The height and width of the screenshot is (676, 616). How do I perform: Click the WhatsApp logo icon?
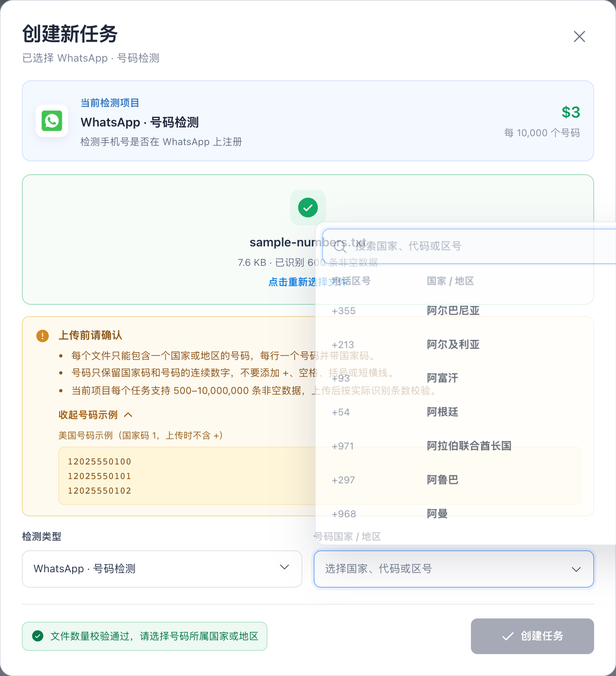tap(52, 121)
